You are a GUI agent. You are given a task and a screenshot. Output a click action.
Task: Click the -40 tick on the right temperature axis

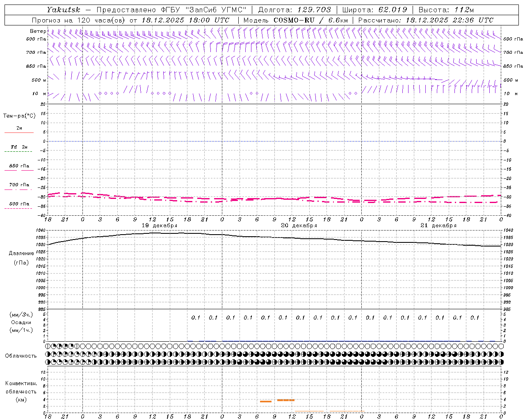click(x=507, y=215)
